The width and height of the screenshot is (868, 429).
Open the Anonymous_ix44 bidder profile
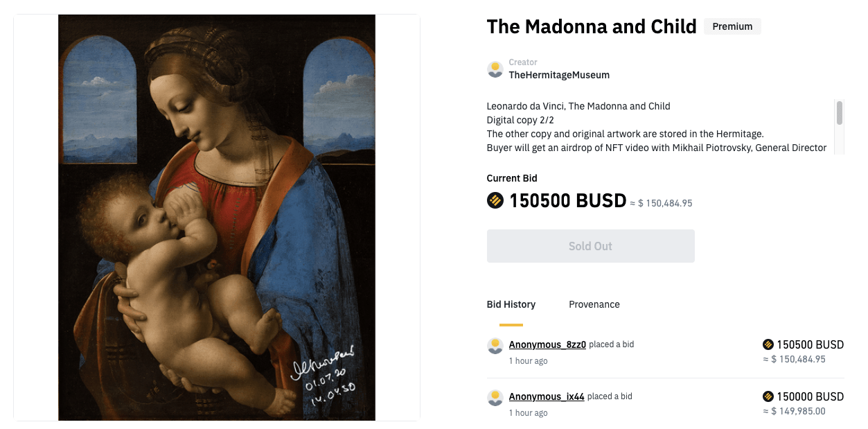point(547,396)
